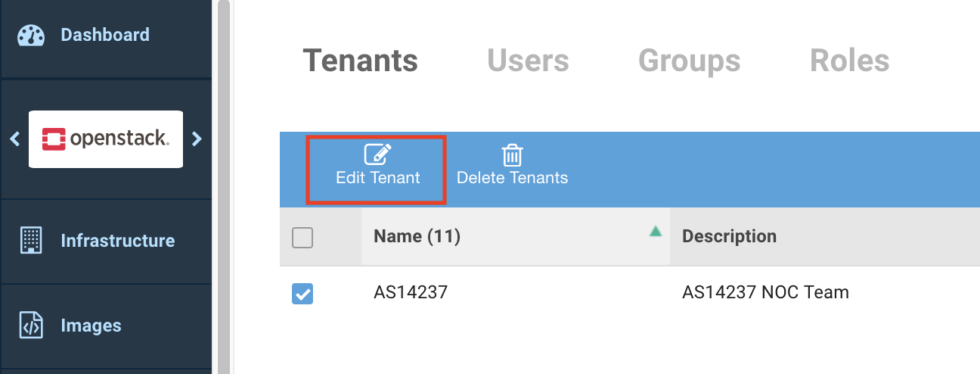Open Infrastructure via its building icon

(31, 241)
